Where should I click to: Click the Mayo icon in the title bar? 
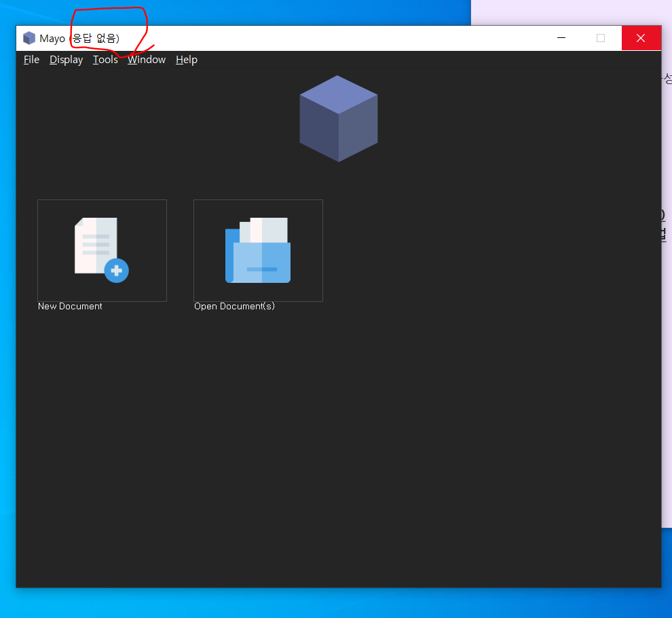[x=29, y=37]
